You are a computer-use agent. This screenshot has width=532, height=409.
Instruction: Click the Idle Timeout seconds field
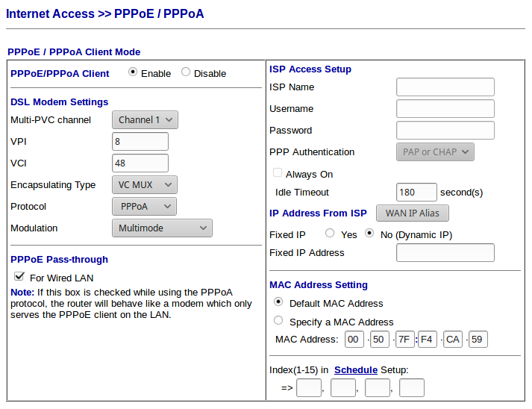point(416,192)
